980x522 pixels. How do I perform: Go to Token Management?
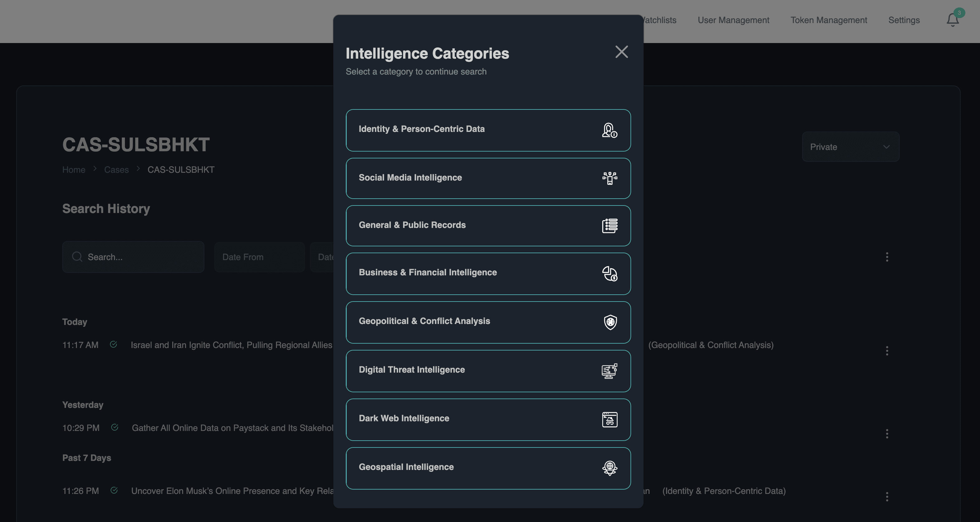pos(829,20)
